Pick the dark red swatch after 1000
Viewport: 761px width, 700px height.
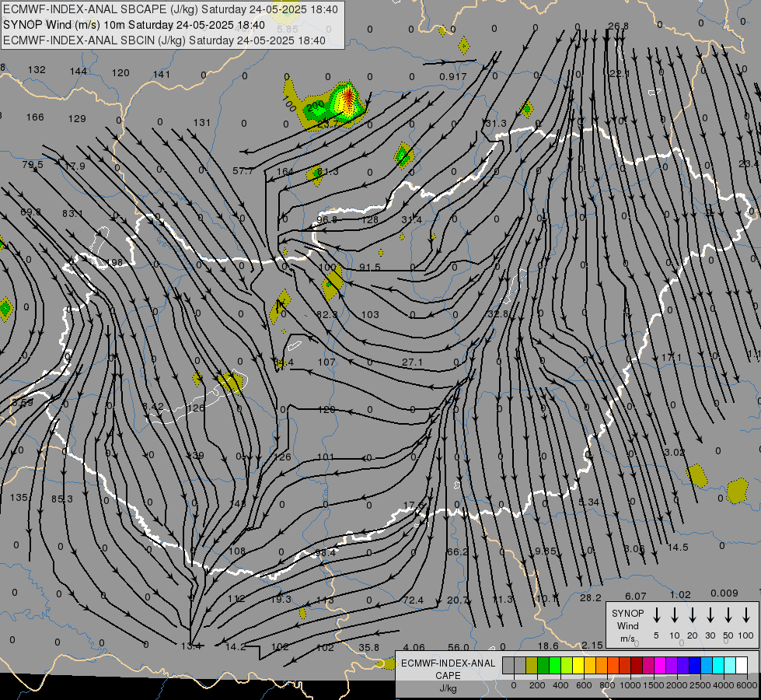coord(637,666)
